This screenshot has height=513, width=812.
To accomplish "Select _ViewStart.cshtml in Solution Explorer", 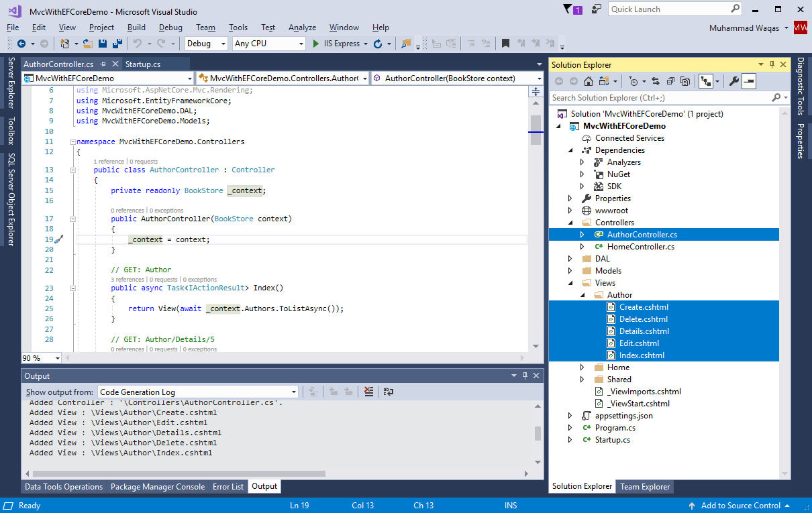I will click(x=638, y=404).
